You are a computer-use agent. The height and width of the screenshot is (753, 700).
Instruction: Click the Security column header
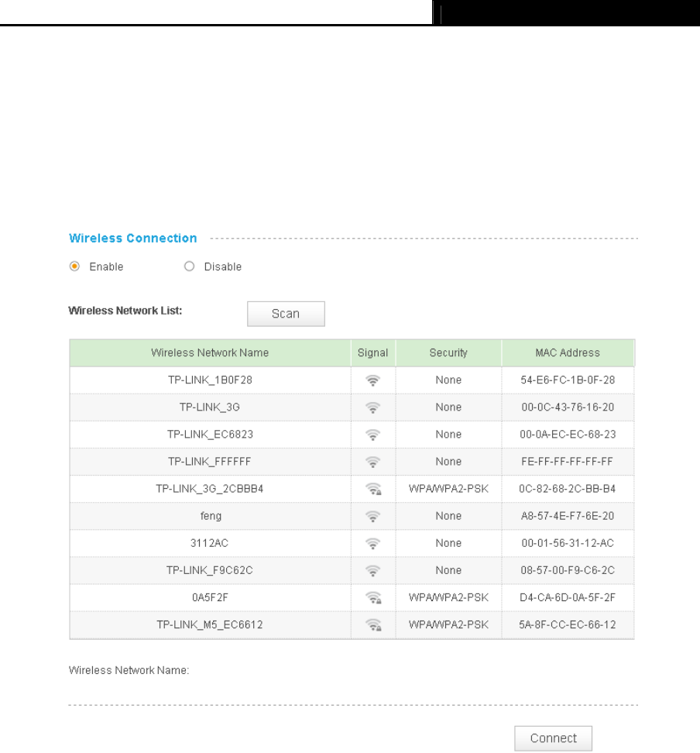pyautogui.click(x=448, y=353)
